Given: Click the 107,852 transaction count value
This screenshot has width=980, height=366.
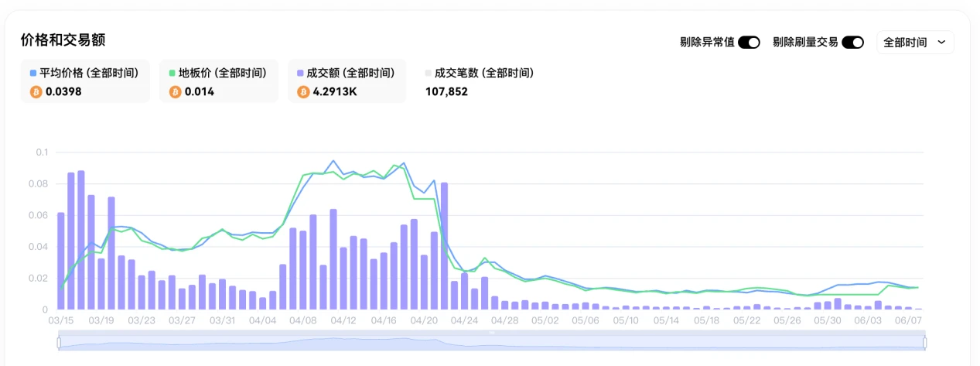Looking at the screenshot, I should click(x=446, y=91).
